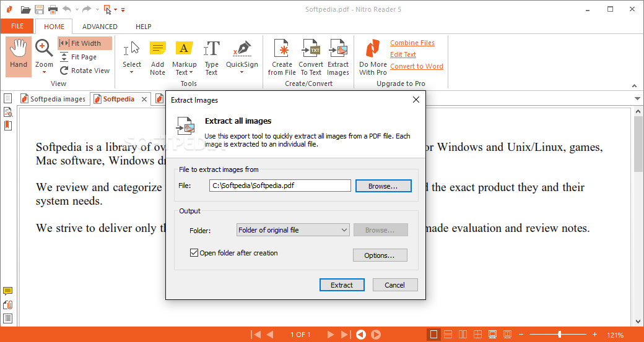644x342 pixels.
Task: Click the Next View circular arrow
Action: coord(376,335)
